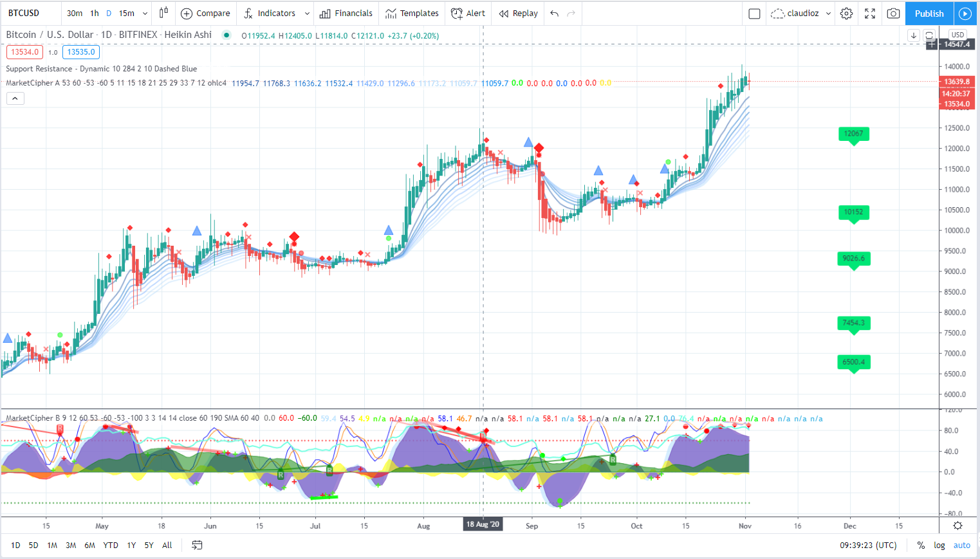Open candlestick chart style selector

[163, 13]
